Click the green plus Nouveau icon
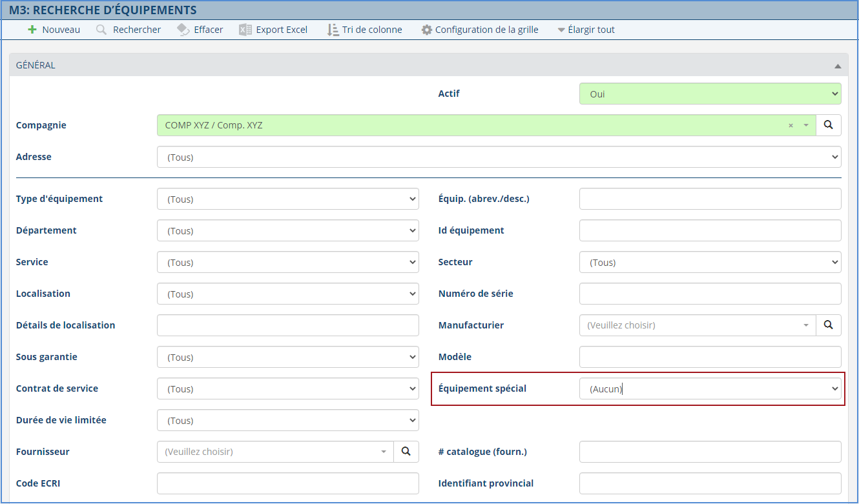This screenshot has width=859, height=504. pos(32,30)
